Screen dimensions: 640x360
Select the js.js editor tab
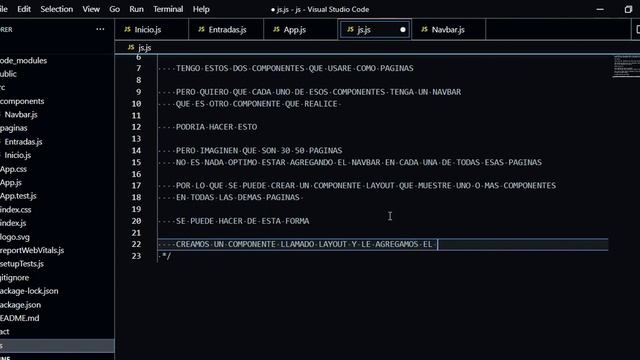coord(375,29)
